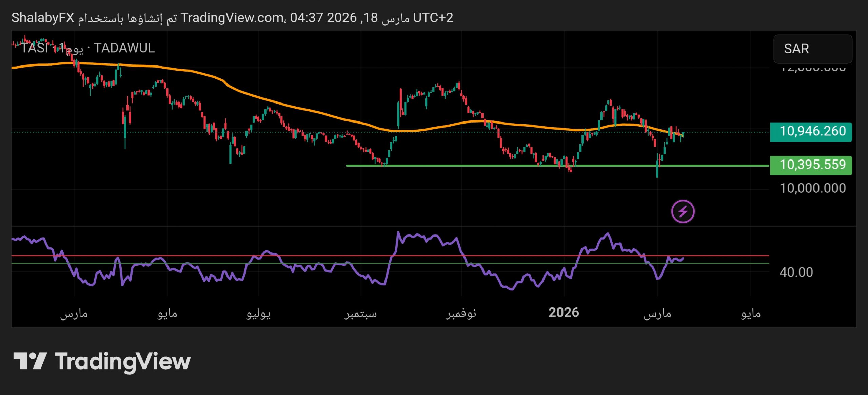The width and height of the screenshot is (868, 395).
Task: Click the يوليو month label on time axis
Action: pos(258,313)
